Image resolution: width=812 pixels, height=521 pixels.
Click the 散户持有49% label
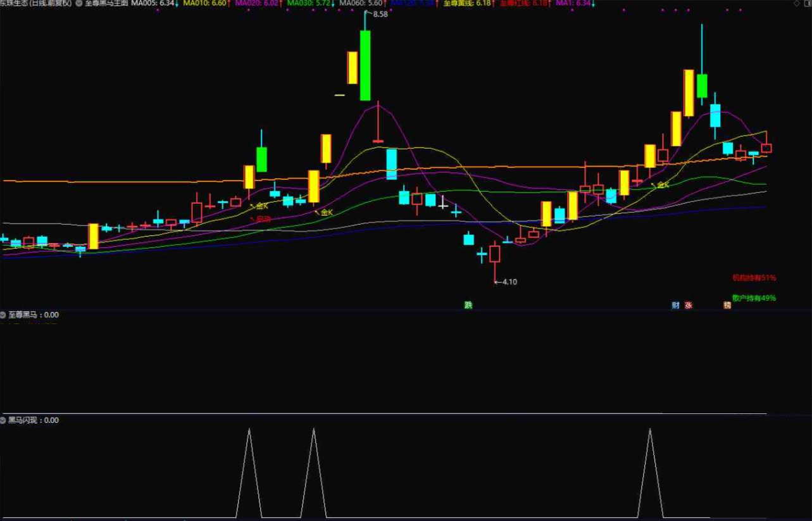pos(754,298)
